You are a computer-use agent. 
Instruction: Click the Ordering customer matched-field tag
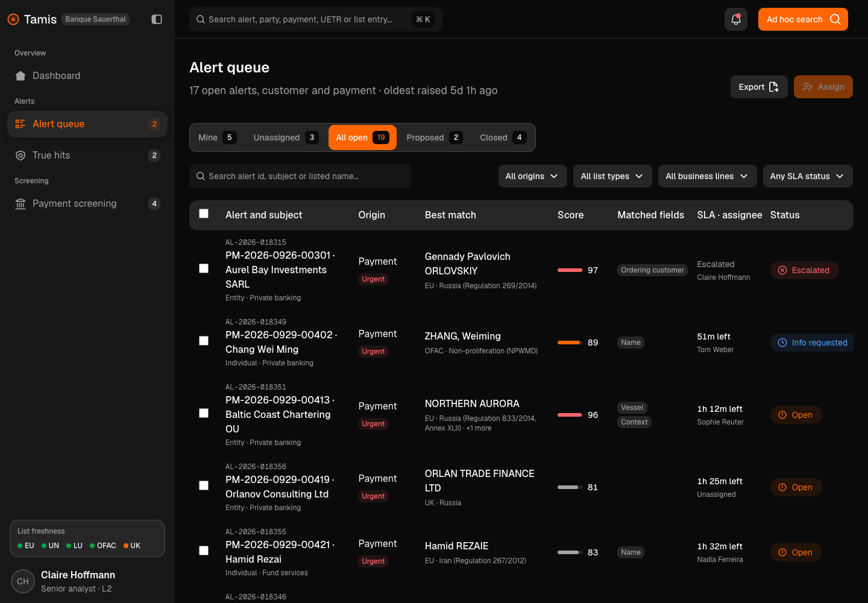[x=652, y=270]
